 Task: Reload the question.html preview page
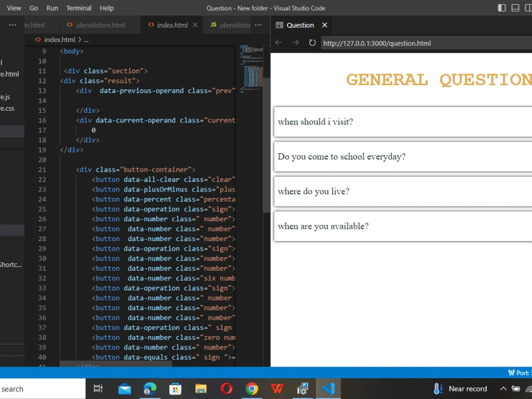coord(312,43)
